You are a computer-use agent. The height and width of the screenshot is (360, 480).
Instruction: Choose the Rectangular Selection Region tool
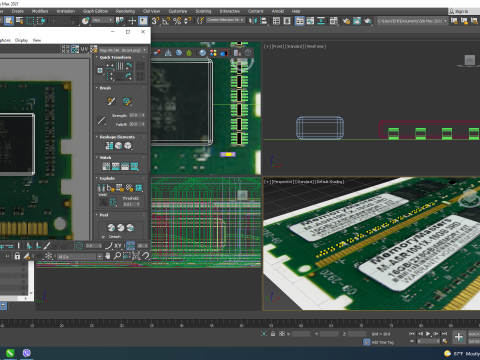click(x=30, y=21)
